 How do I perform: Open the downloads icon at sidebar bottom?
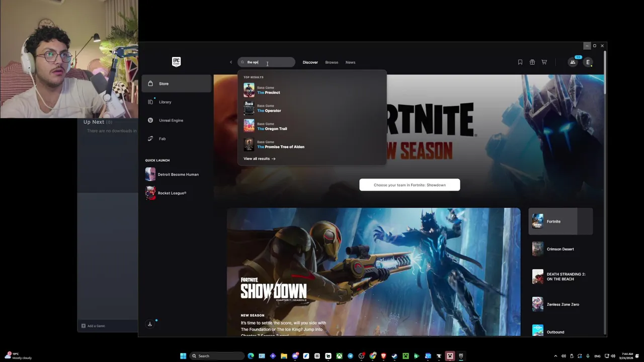point(150,324)
